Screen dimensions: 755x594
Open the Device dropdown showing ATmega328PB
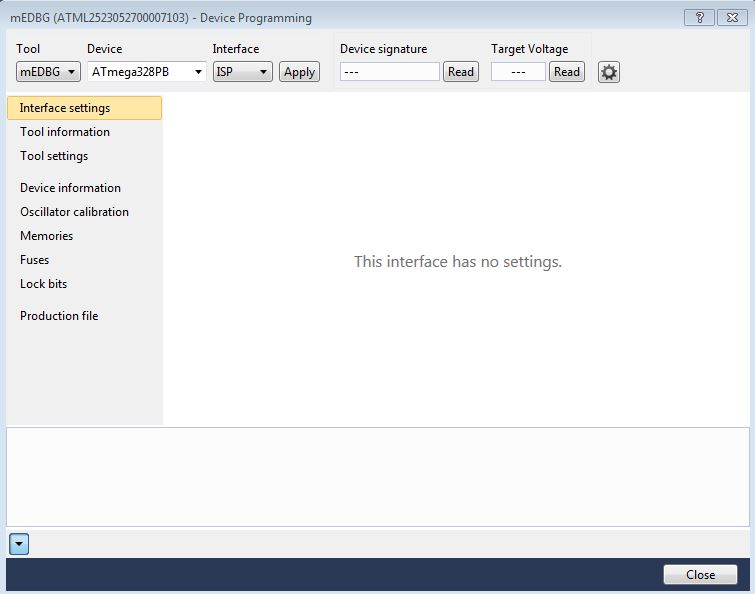146,72
